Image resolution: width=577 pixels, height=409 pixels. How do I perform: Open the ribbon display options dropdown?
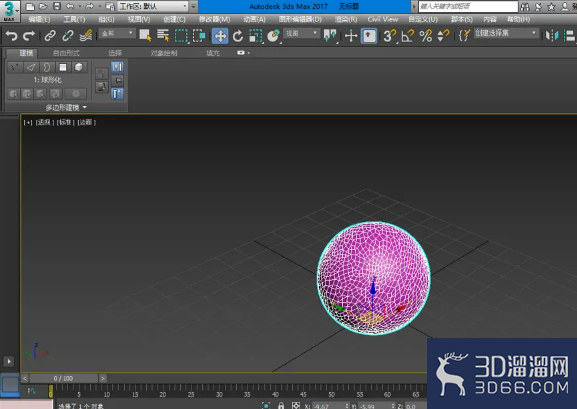coord(244,53)
